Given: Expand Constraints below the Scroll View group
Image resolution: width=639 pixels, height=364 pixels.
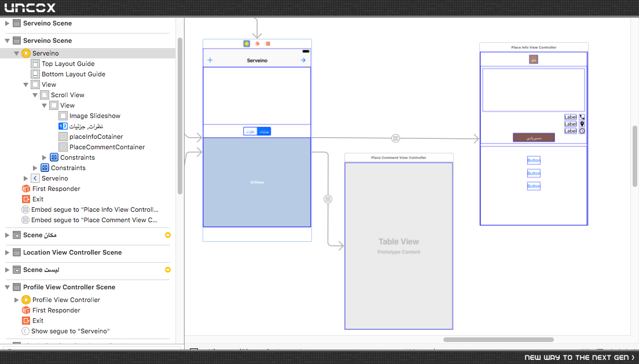Looking at the screenshot, I should [x=35, y=168].
